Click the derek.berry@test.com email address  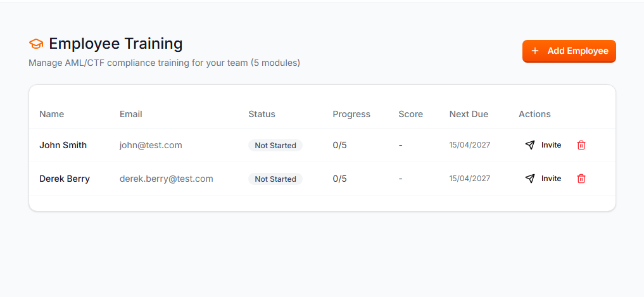[166, 179]
